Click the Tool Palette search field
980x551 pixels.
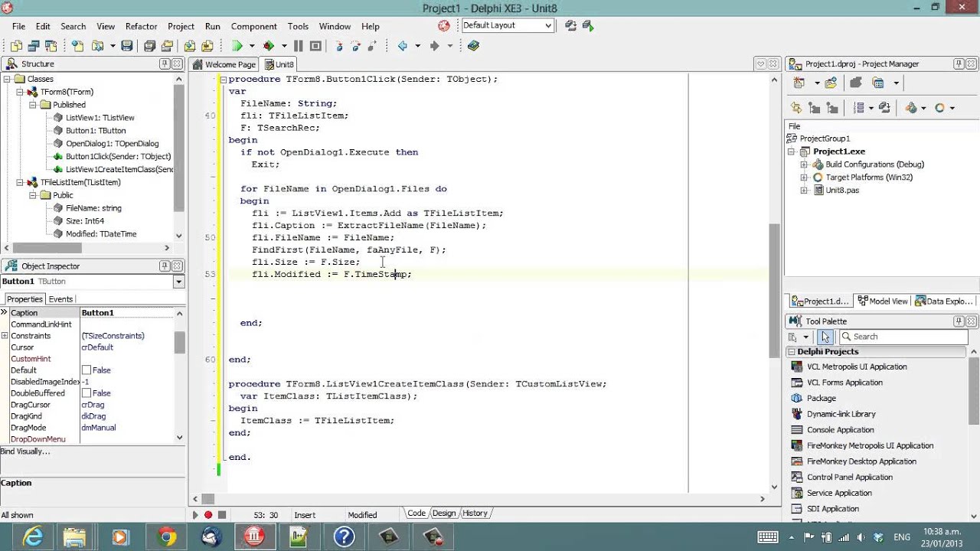(x=903, y=337)
